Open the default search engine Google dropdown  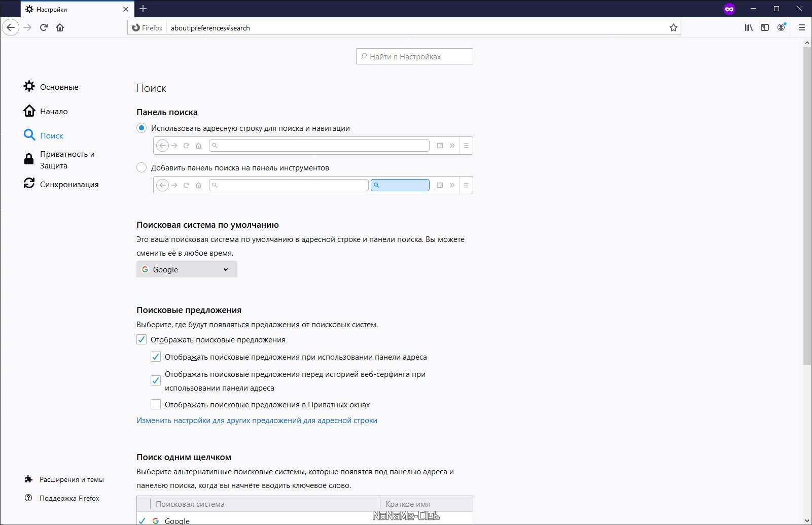point(187,269)
